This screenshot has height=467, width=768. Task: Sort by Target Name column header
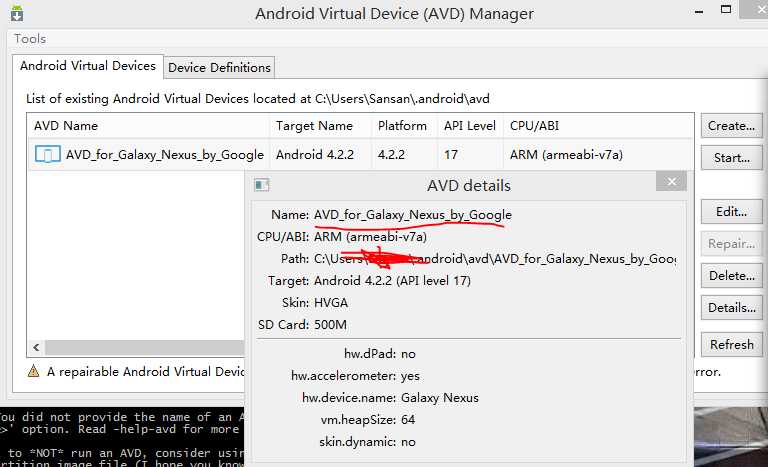(x=320, y=126)
